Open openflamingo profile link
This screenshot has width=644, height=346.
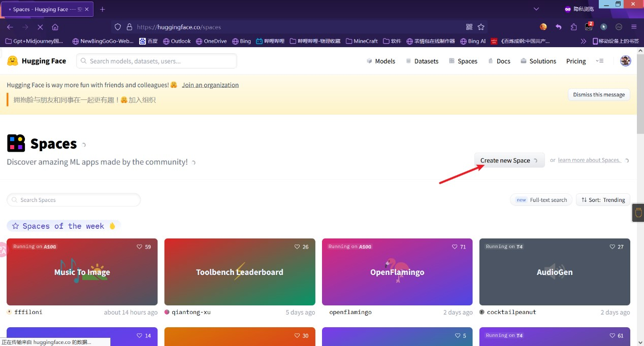point(350,312)
